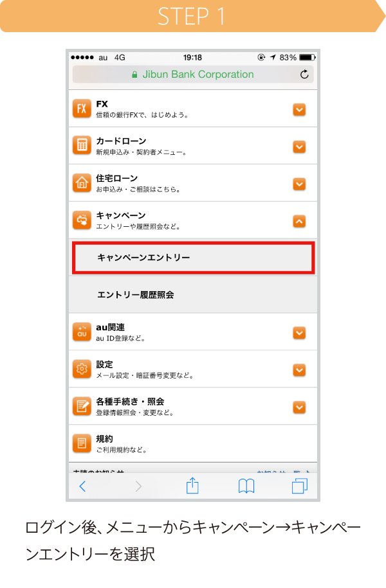
Task: Expand the カードローン section chevron
Action: coord(299,147)
